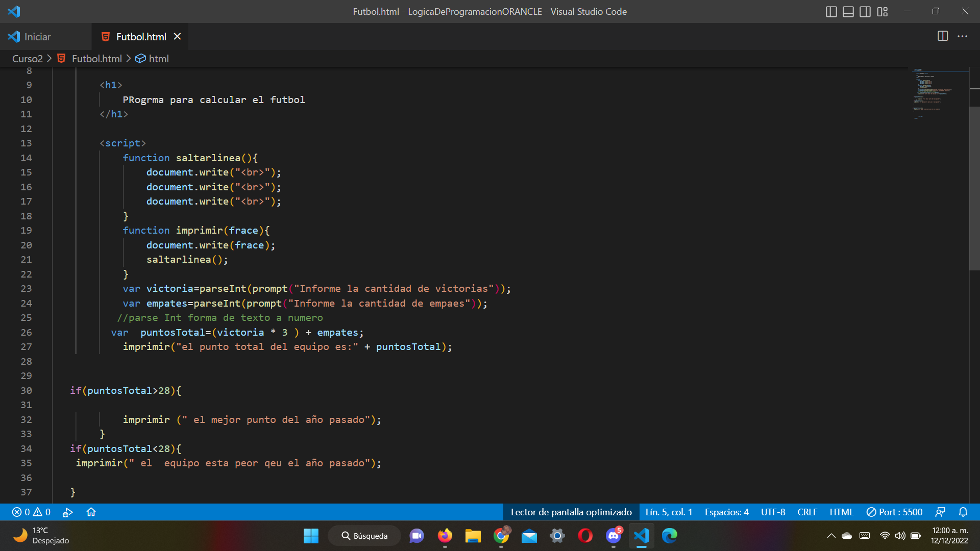Click the imprimir function name on line 19
This screenshot has height=551, width=980.
tap(200, 231)
